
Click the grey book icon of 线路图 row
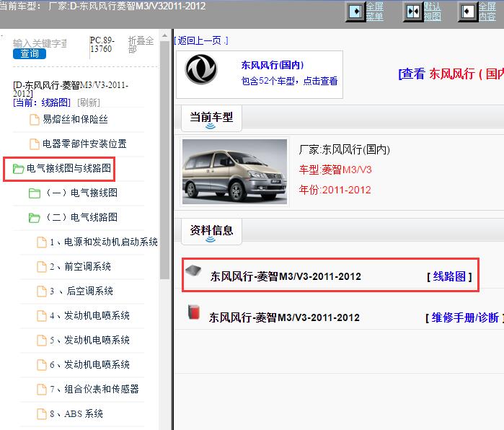click(x=193, y=271)
